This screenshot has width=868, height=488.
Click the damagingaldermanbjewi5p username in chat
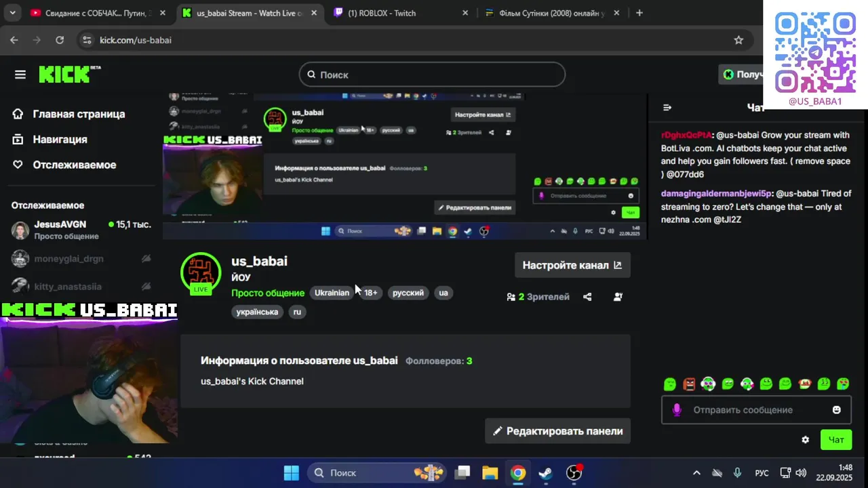click(x=717, y=193)
